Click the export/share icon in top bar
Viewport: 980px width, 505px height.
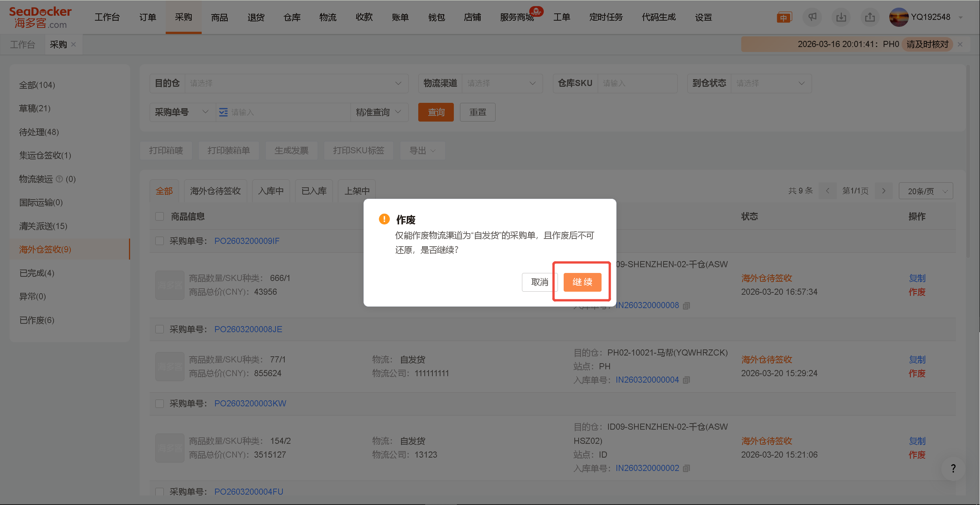coord(870,17)
